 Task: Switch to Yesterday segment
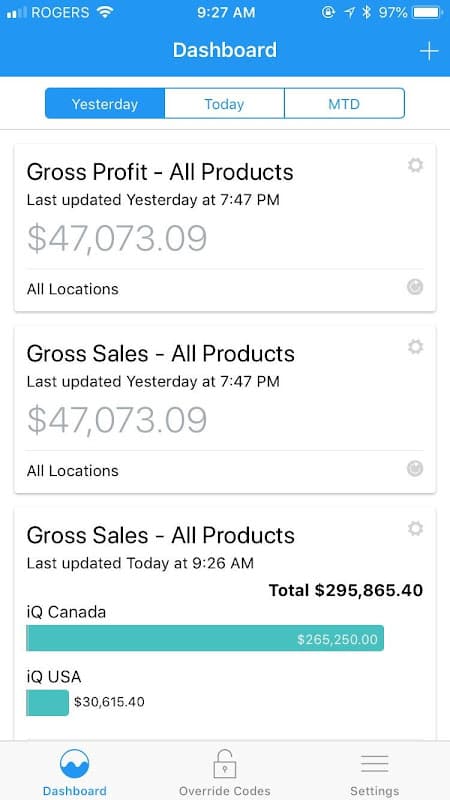tap(105, 104)
